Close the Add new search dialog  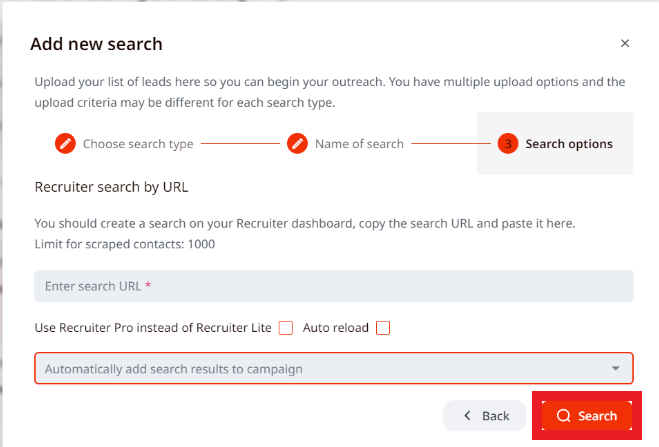point(625,43)
